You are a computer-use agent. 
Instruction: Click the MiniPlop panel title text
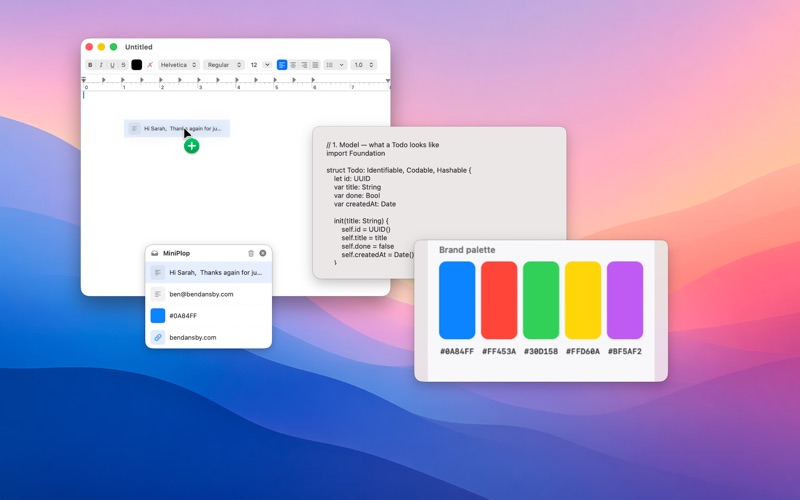(x=177, y=253)
